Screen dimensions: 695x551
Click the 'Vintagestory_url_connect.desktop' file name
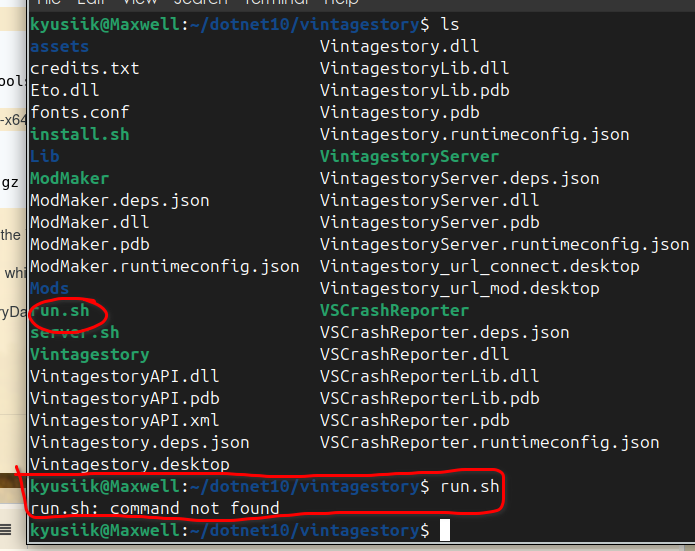480,266
